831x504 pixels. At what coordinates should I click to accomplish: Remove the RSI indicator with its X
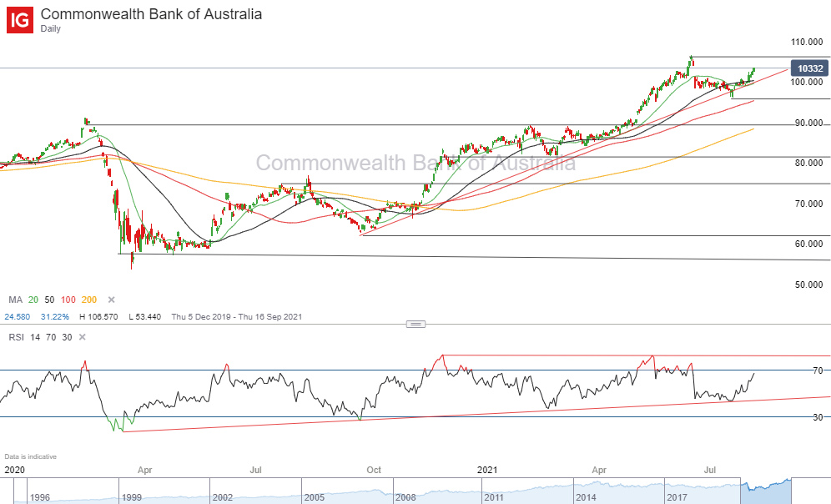tap(82, 337)
